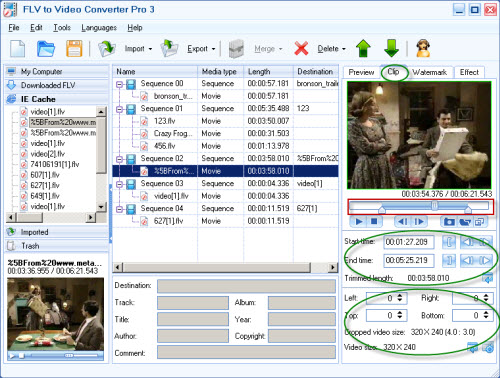Increase the Top crop value

pos(400,313)
